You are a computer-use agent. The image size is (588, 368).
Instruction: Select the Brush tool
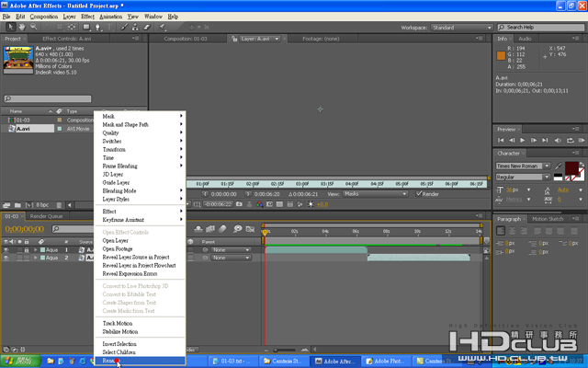(x=125, y=27)
